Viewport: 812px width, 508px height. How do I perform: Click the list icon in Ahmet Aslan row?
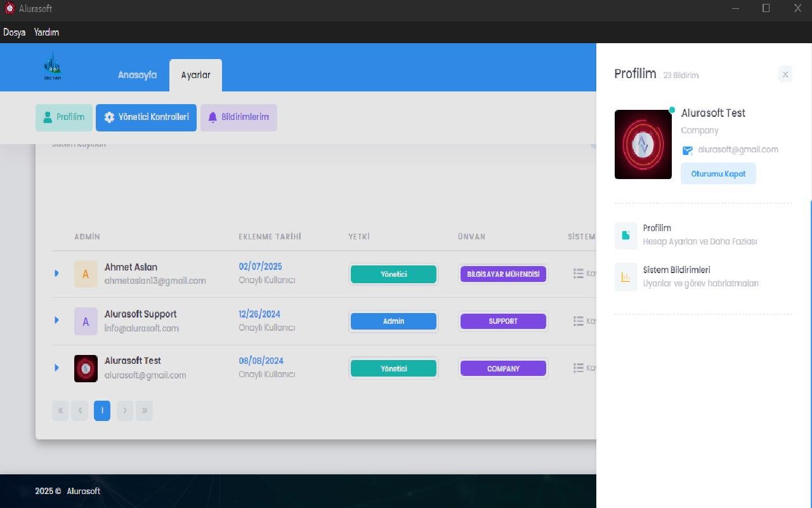click(578, 274)
